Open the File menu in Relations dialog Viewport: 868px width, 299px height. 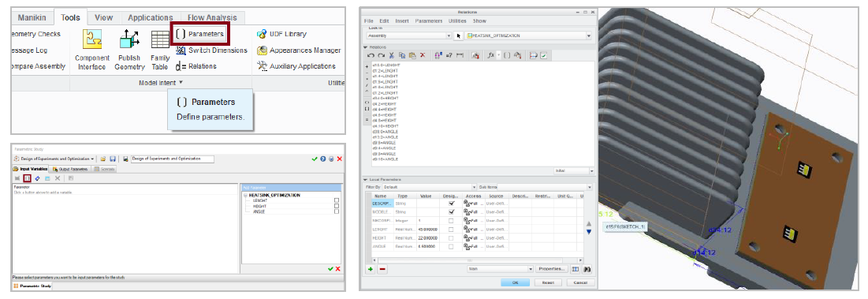tap(369, 21)
